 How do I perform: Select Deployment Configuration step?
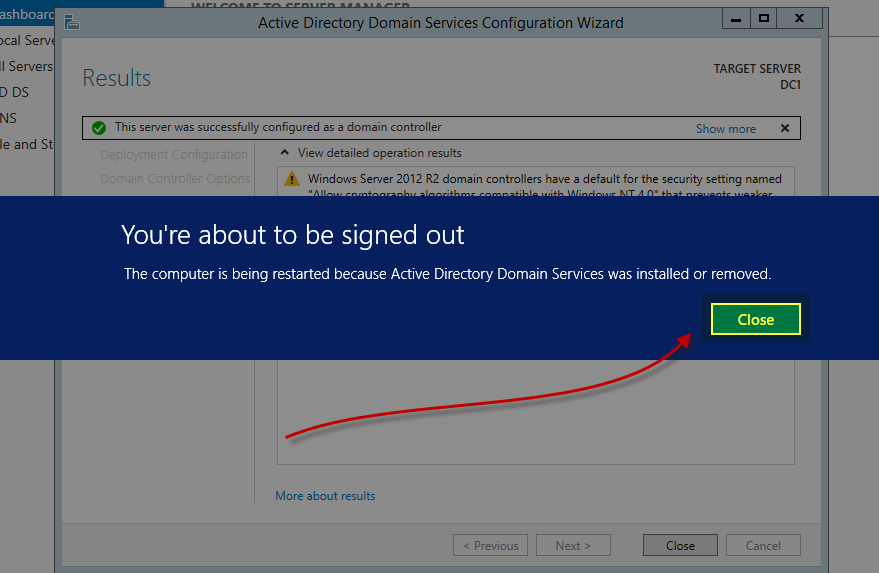point(174,154)
